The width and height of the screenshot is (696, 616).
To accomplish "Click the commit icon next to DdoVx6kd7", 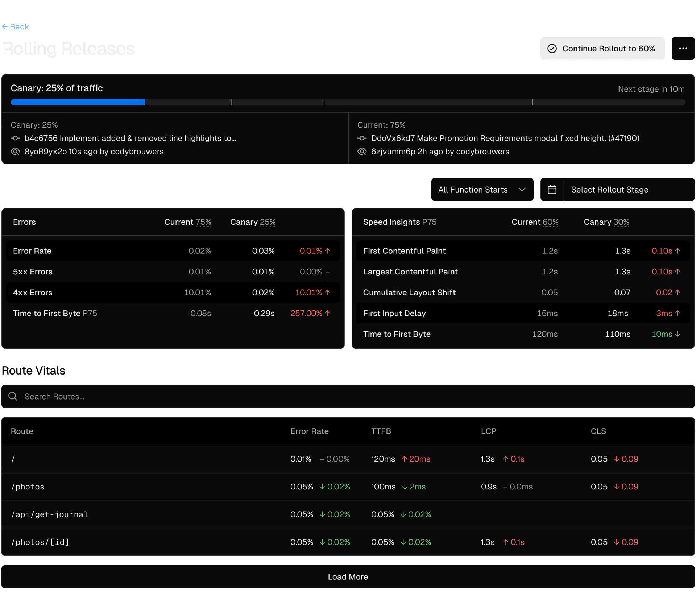I will click(x=362, y=138).
